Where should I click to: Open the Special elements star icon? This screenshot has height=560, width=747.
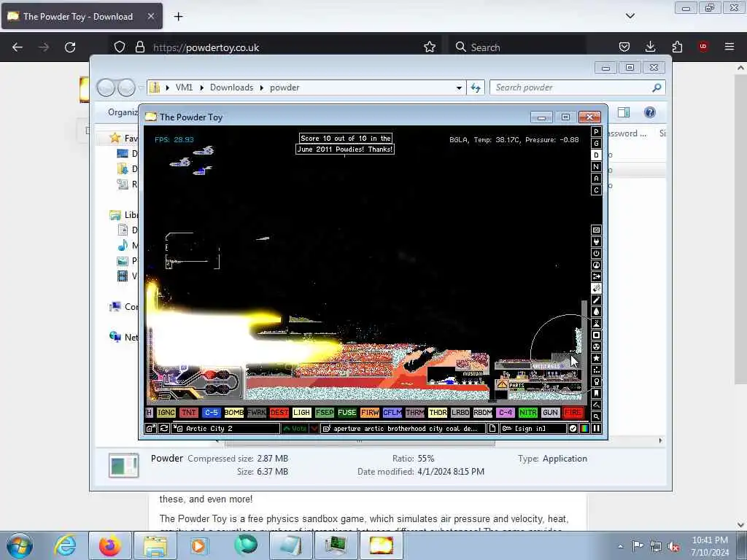[x=596, y=359]
